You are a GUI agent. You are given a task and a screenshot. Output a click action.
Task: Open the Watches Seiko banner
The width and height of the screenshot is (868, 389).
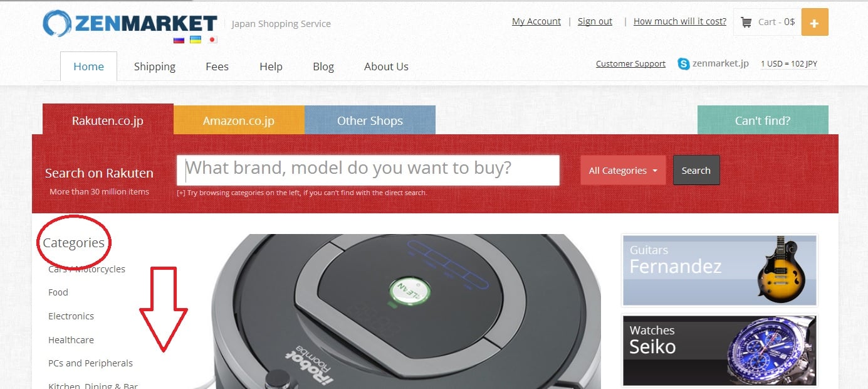tap(719, 351)
